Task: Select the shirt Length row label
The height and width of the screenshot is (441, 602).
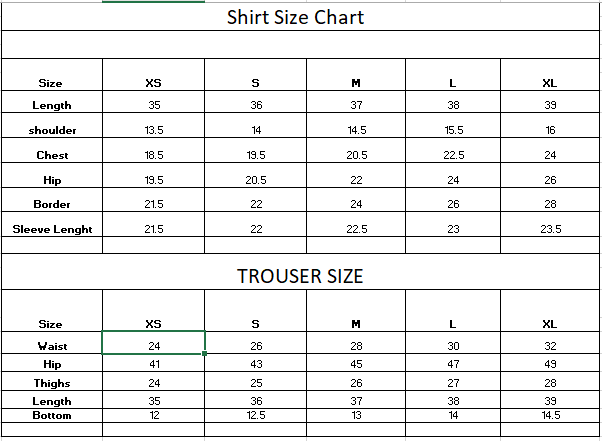Action: (x=52, y=105)
